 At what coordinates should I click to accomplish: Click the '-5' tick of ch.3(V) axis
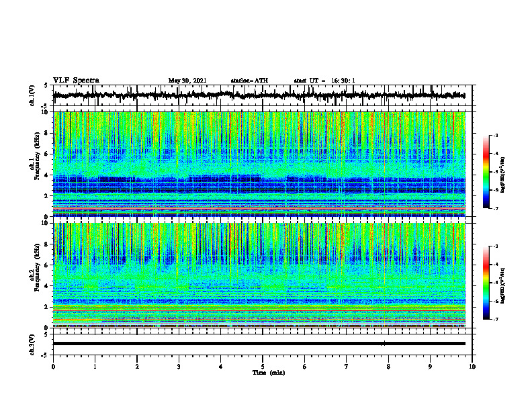click(x=46, y=355)
